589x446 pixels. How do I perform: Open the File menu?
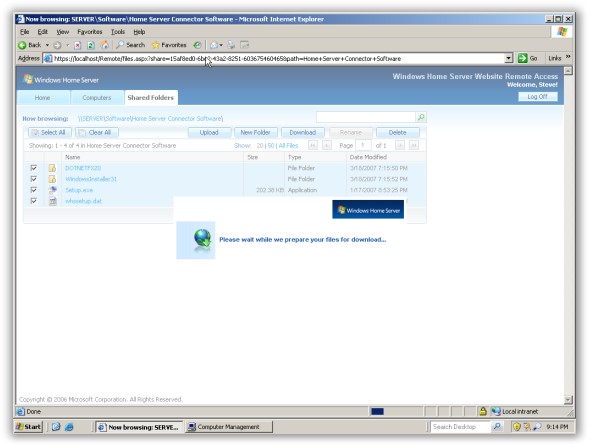coord(24,32)
